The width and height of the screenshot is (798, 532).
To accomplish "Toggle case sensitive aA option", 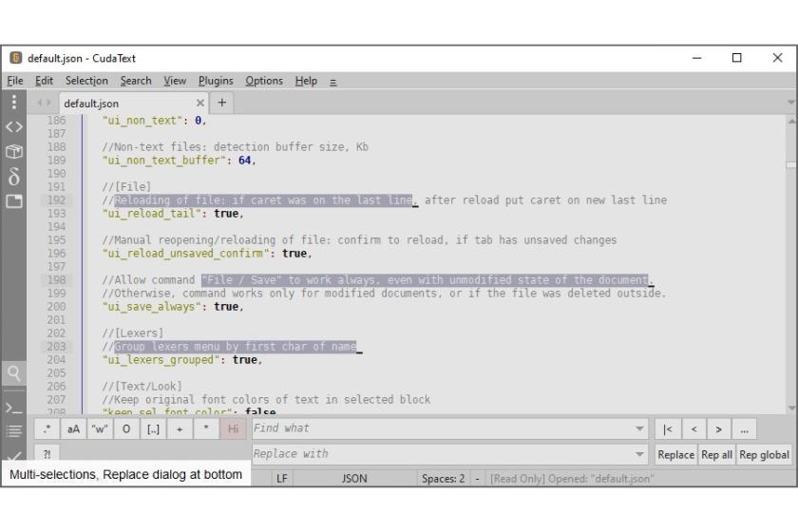I will [x=73, y=429].
